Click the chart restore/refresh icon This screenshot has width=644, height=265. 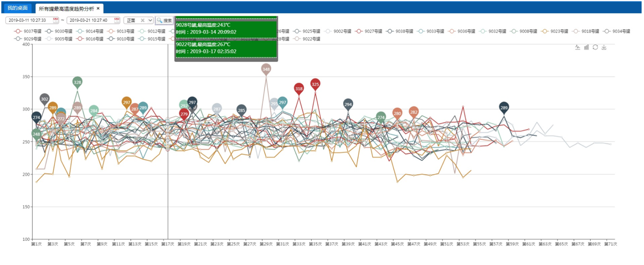[x=595, y=47]
